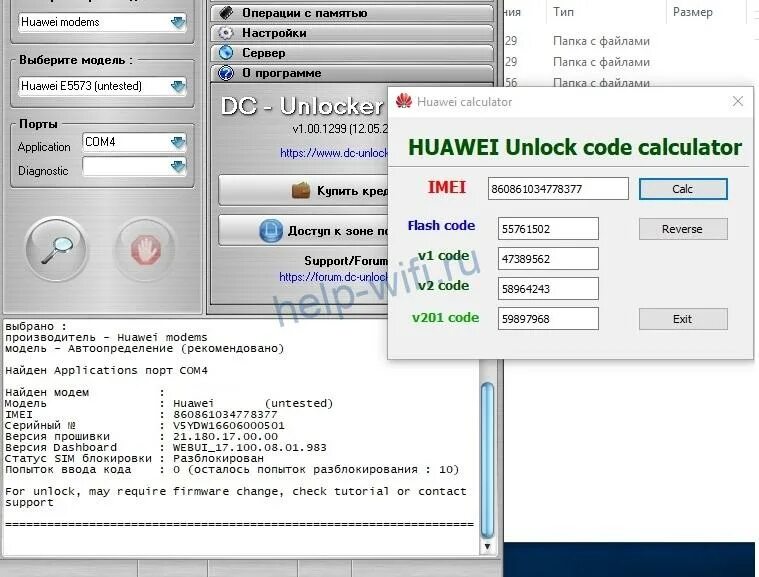This screenshot has width=759, height=577.
Task: Click the Размер column header in Explorer
Action: click(x=693, y=12)
